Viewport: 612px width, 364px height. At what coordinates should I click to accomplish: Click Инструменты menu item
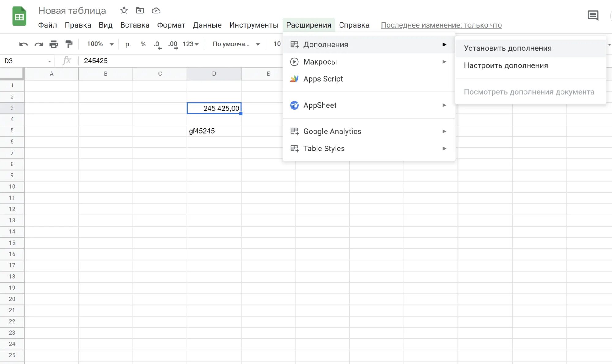(x=254, y=25)
